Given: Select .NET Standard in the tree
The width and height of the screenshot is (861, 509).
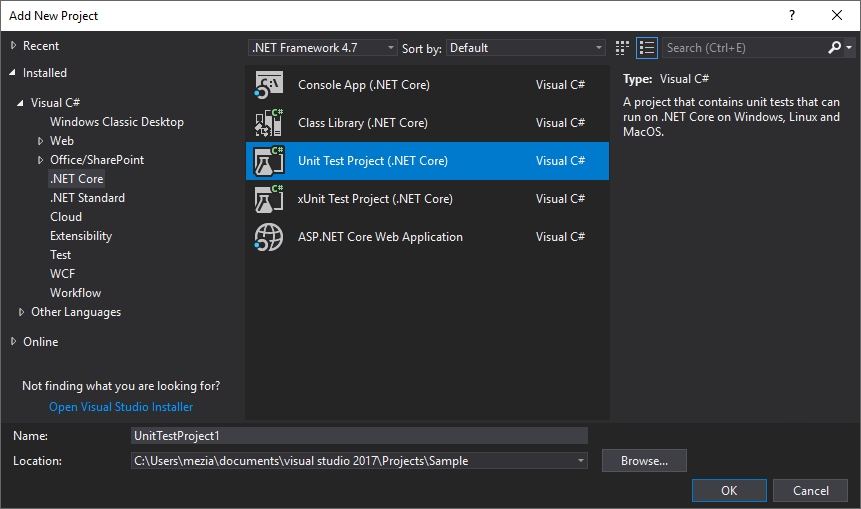Looking at the screenshot, I should [x=87, y=198].
